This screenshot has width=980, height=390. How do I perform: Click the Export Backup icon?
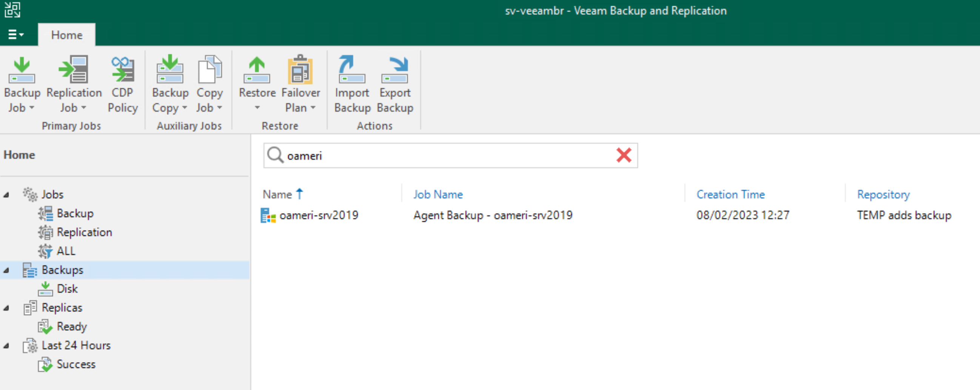[394, 70]
